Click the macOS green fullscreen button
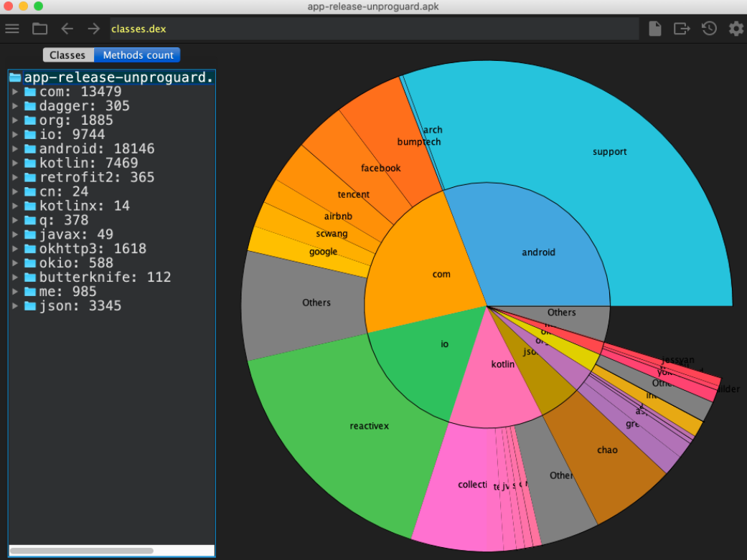The height and width of the screenshot is (560, 747). click(x=39, y=6)
